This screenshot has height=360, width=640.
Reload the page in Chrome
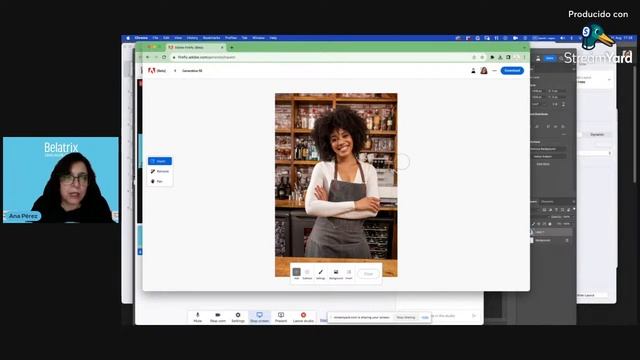[x=164, y=57]
